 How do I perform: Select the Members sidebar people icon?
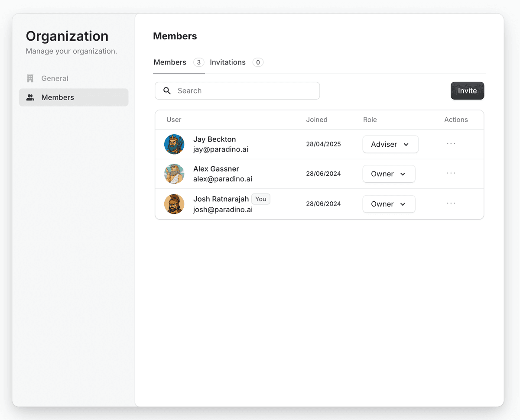coord(29,97)
